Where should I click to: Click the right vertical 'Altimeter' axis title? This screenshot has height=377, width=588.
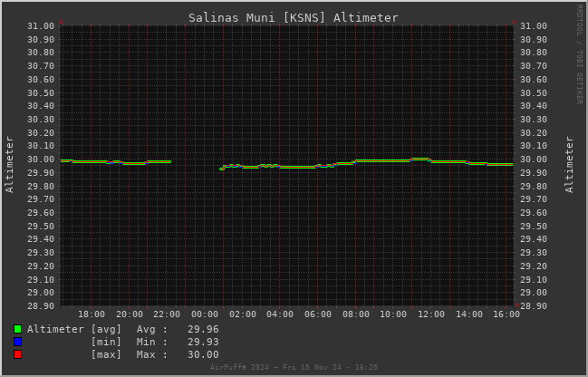[x=569, y=165]
